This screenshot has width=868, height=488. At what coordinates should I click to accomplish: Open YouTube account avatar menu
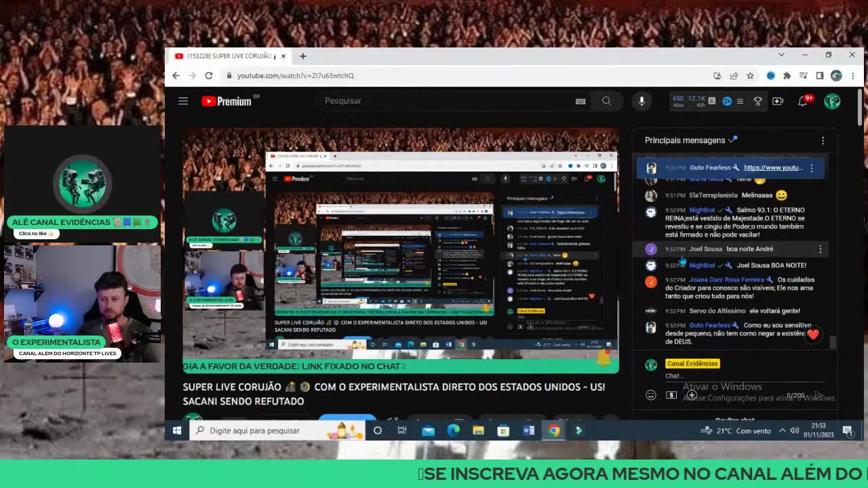pos(832,101)
